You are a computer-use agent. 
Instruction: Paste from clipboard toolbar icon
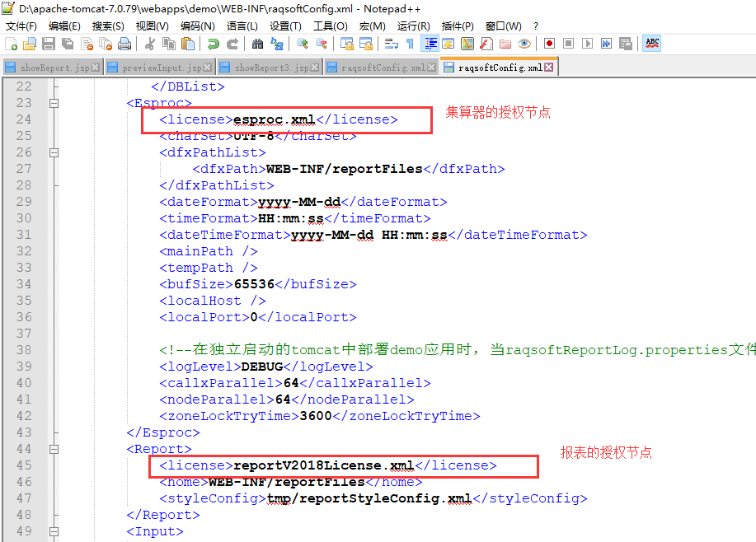coord(187,44)
